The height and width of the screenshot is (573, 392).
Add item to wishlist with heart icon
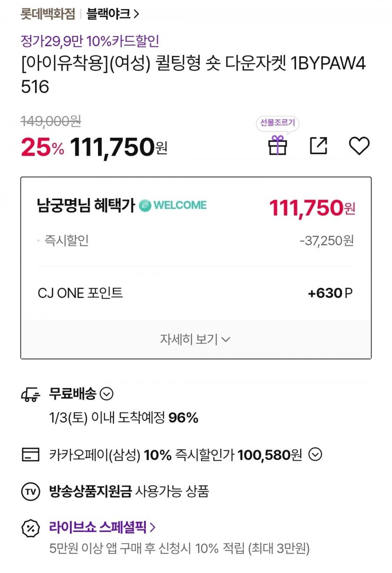pyautogui.click(x=359, y=146)
